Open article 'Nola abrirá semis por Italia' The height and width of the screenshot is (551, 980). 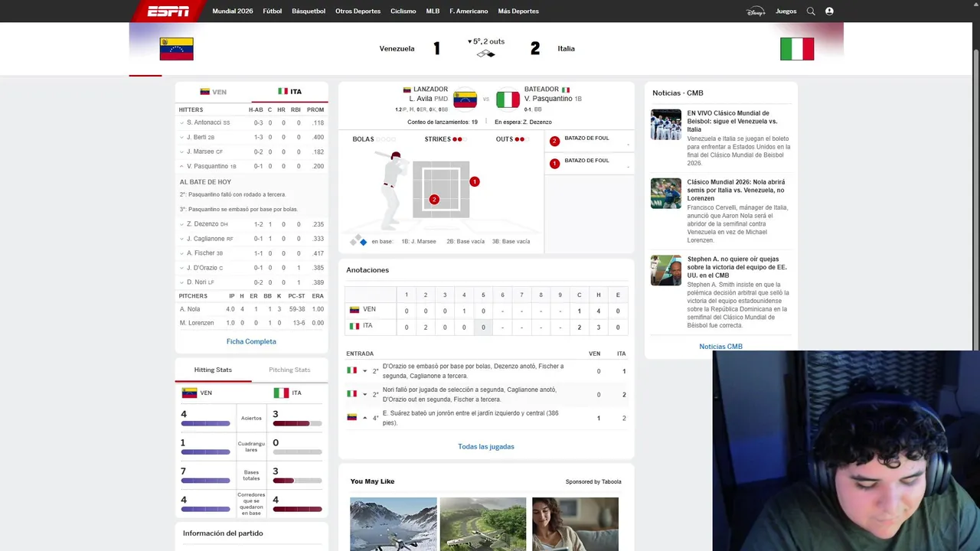736,191
